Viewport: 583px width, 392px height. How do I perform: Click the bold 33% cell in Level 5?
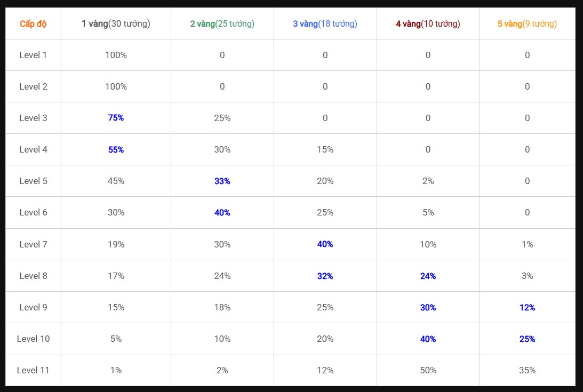[x=222, y=181]
